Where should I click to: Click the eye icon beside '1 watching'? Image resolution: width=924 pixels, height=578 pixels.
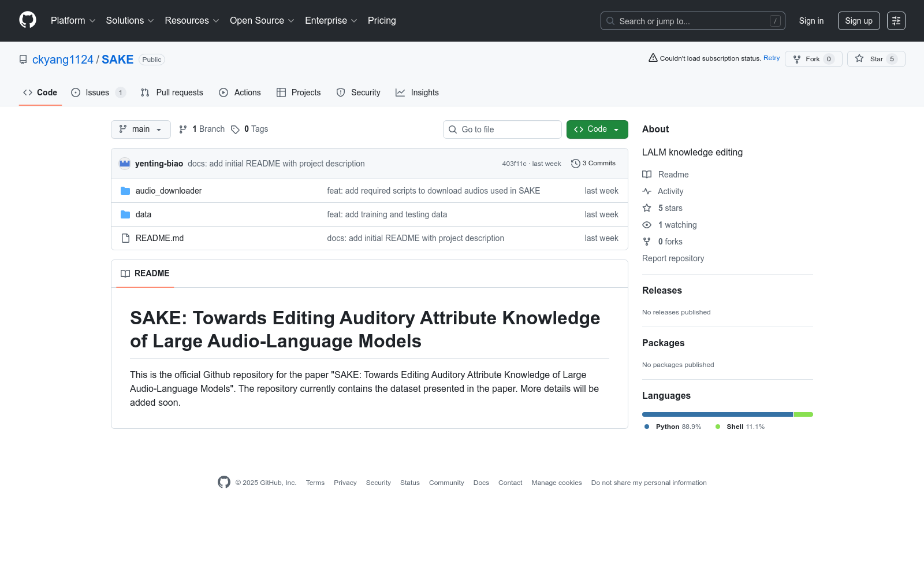[647, 225]
